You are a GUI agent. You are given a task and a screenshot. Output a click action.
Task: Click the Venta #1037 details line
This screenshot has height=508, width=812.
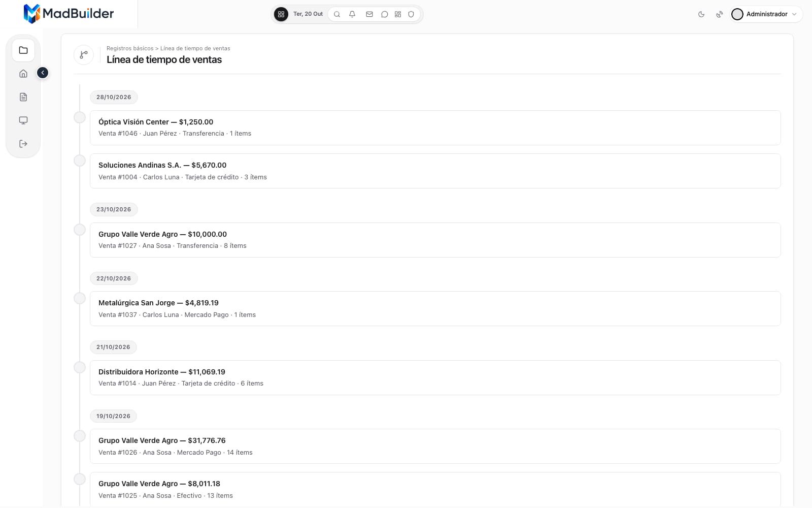pos(177,315)
